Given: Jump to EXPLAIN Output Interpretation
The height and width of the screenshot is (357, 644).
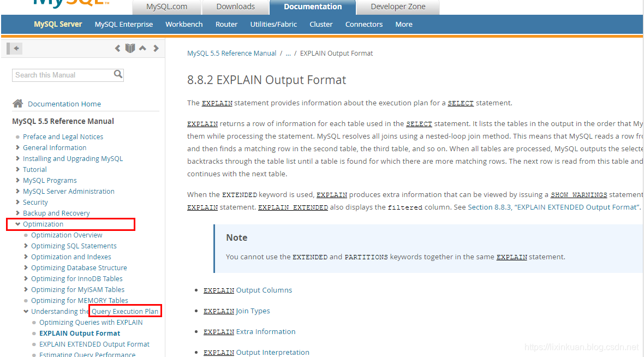Looking at the screenshot, I should [257, 353].
